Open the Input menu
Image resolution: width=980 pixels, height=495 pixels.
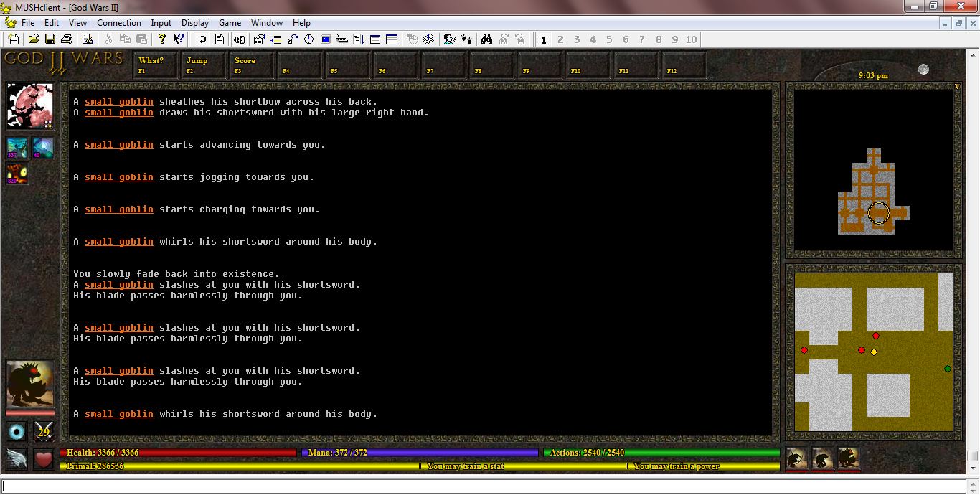[x=161, y=23]
